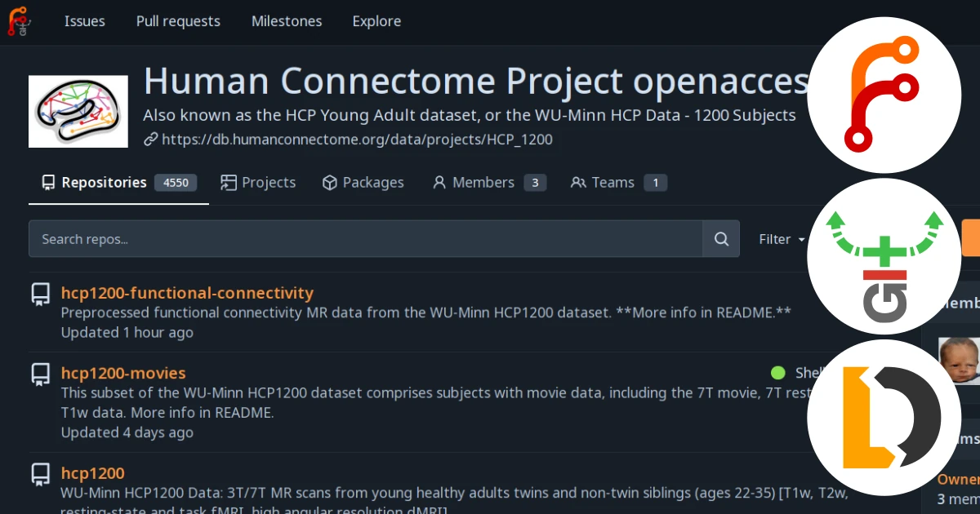980x514 pixels.
Task: Open the hcp1200 repository link
Action: click(92, 473)
